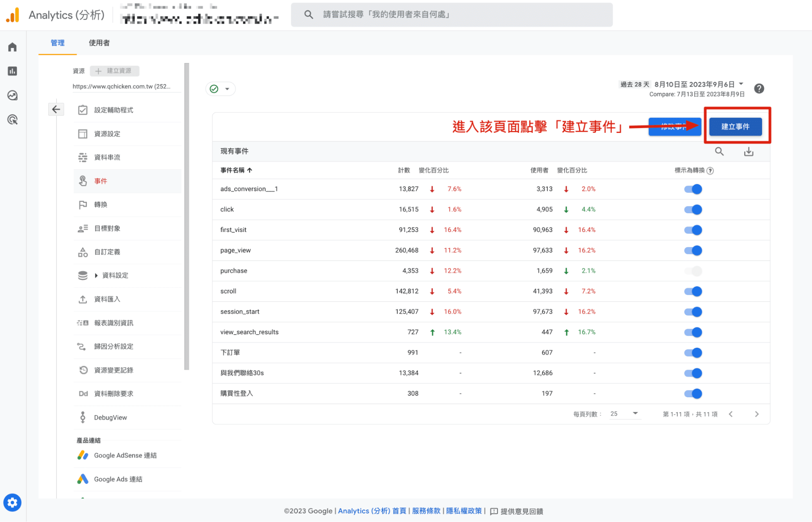Open the Home icon in the left rail
Screen dimensions: 812x522
pyautogui.click(x=12, y=46)
